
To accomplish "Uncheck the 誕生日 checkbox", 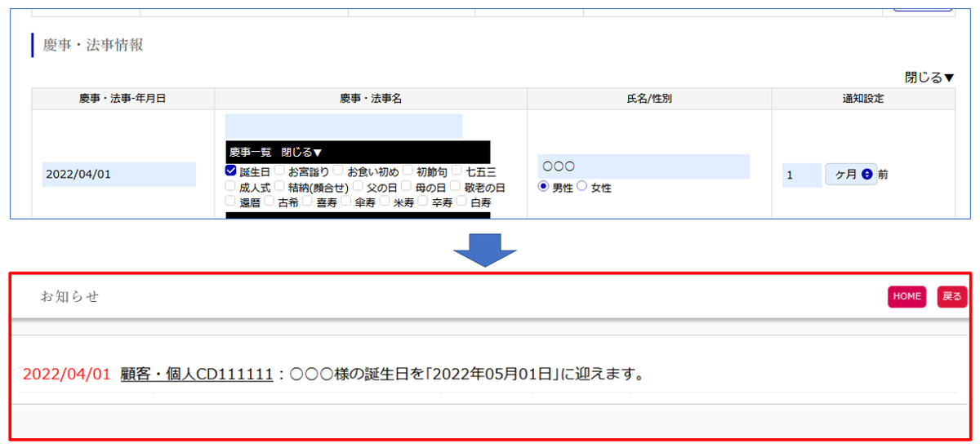I will pos(231,171).
